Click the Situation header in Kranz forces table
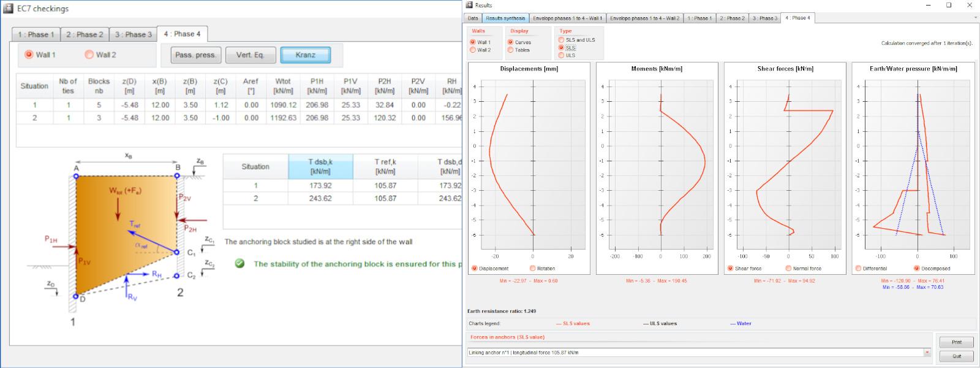 coord(255,166)
